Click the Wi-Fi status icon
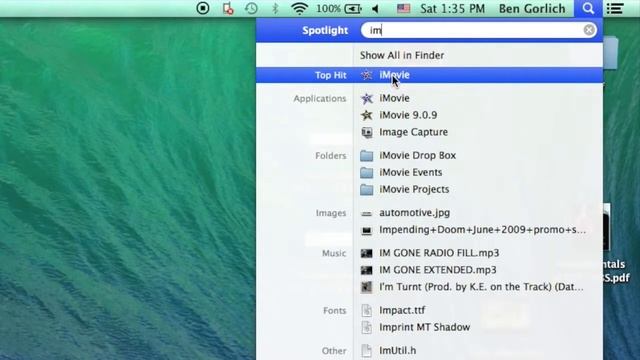 point(299,9)
